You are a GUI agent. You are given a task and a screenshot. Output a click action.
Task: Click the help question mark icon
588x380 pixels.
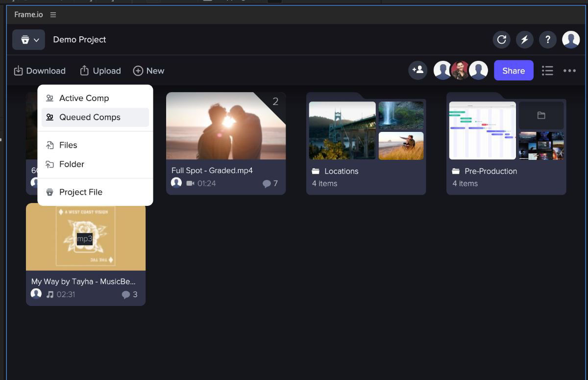[547, 39]
